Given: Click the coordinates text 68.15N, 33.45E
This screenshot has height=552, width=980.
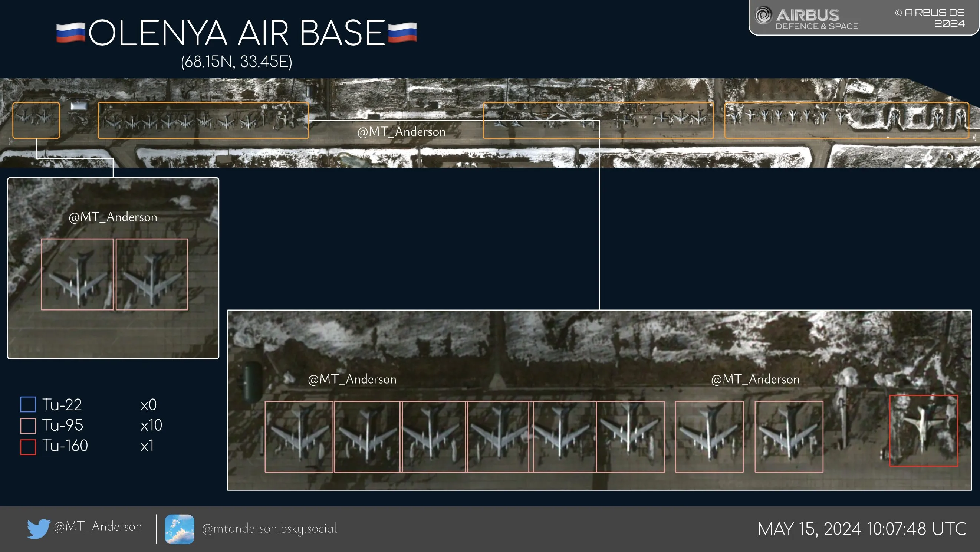Looking at the screenshot, I should (237, 62).
